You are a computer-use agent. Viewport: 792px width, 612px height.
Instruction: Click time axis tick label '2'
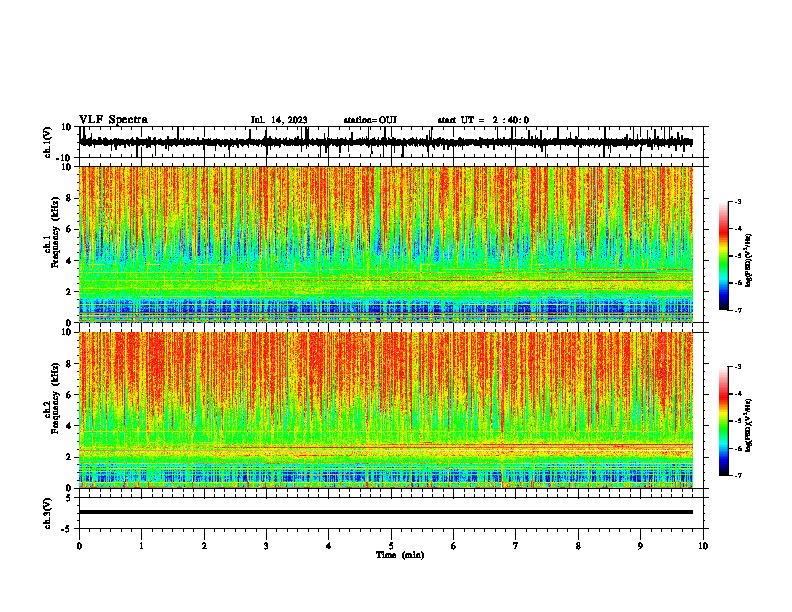click(x=204, y=546)
